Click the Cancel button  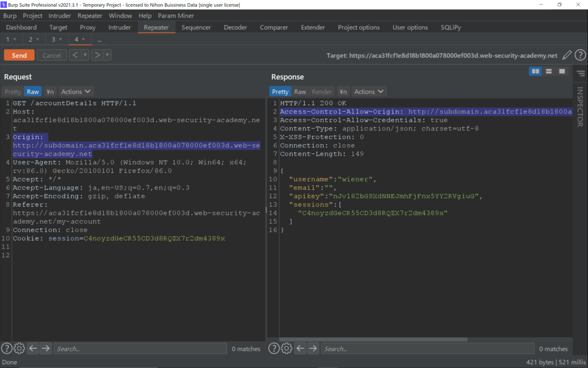(51, 55)
